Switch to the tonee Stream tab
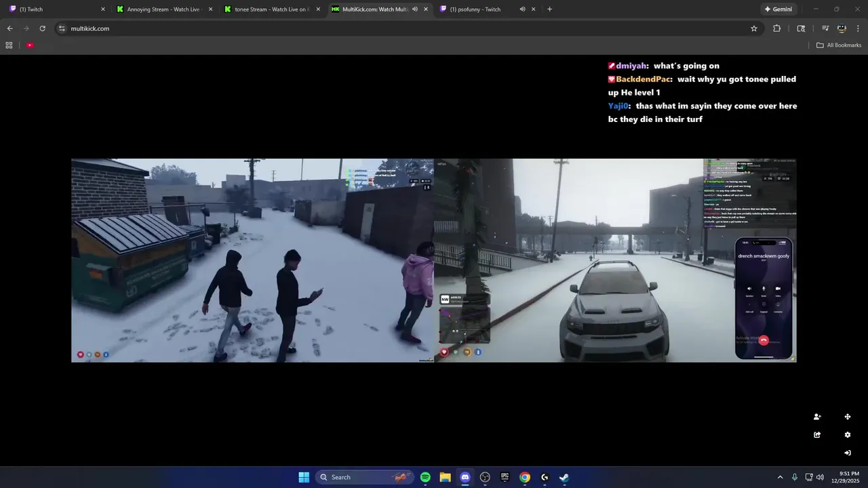 point(272,9)
